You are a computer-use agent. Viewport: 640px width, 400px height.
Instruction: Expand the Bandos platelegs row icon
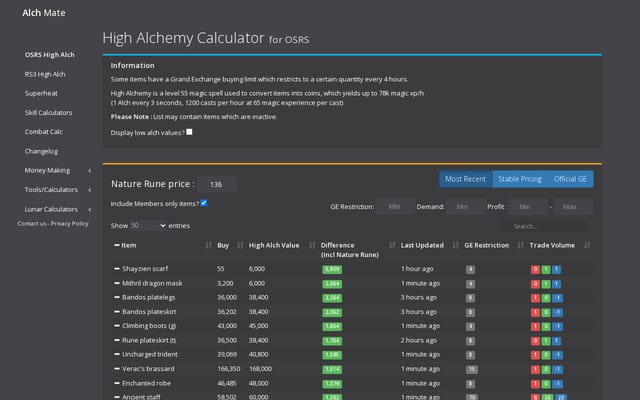(x=117, y=297)
